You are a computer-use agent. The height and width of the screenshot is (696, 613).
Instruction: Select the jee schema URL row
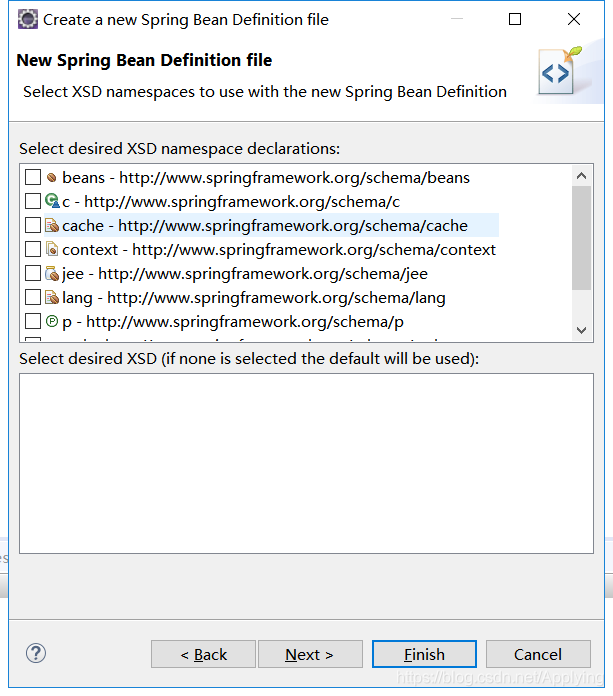[245, 273]
